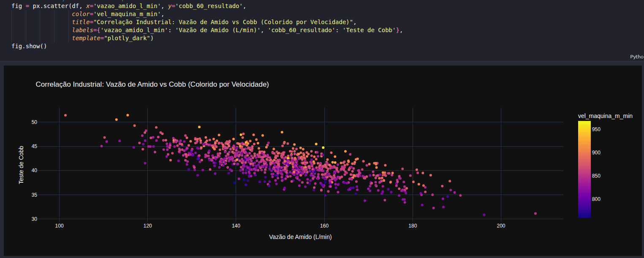Image resolution: width=644 pixels, height=258 pixels.
Task: Select the Teste de Cobb axis title
Action: (21, 165)
